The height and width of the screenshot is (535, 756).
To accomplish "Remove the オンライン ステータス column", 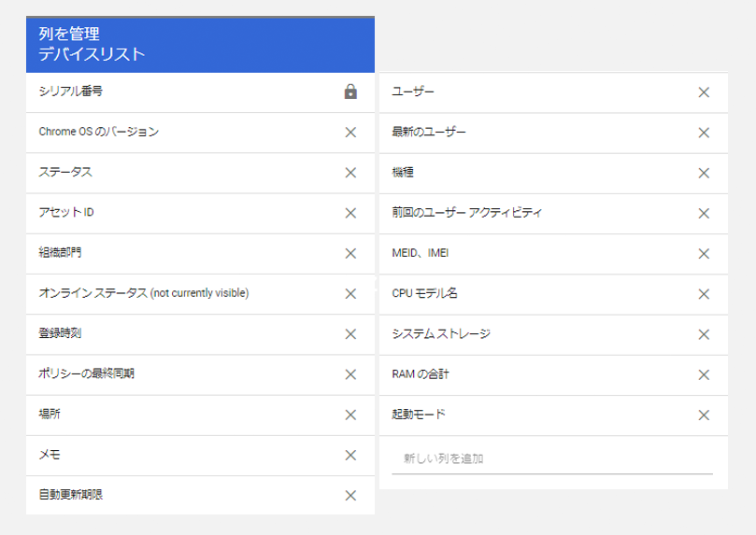I will pyautogui.click(x=350, y=293).
